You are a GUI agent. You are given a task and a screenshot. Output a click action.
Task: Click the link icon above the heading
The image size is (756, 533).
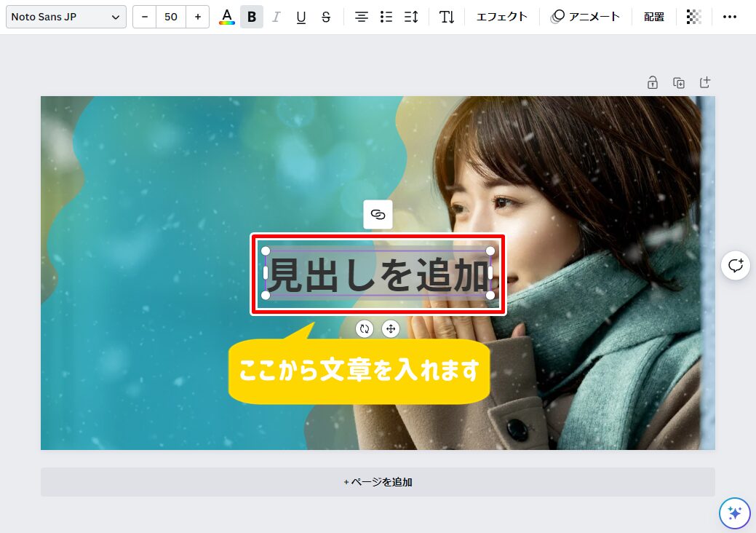click(x=378, y=214)
